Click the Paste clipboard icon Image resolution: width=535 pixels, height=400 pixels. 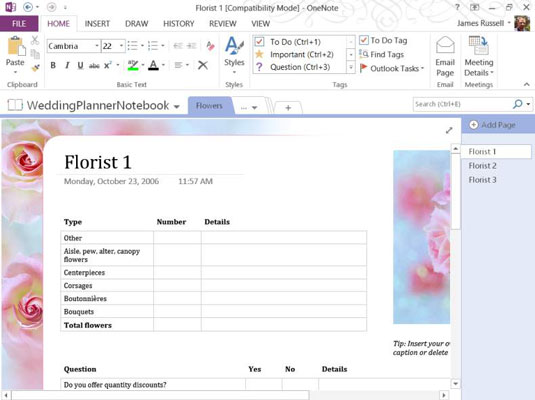(16, 46)
